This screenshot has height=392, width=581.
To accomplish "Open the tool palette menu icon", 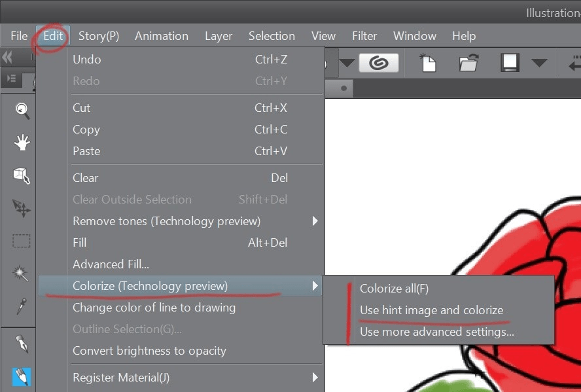I will (12, 79).
